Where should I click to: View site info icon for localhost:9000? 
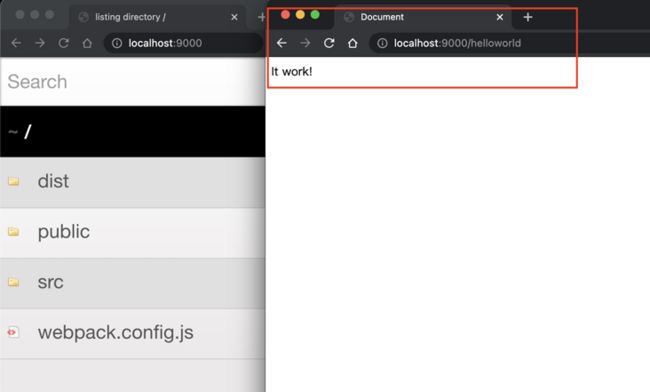117,43
